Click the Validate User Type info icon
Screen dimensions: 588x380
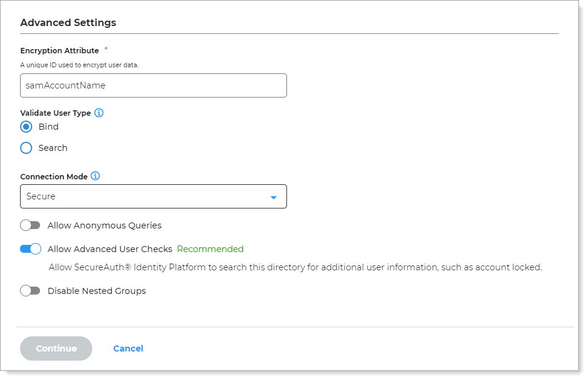[x=99, y=113]
